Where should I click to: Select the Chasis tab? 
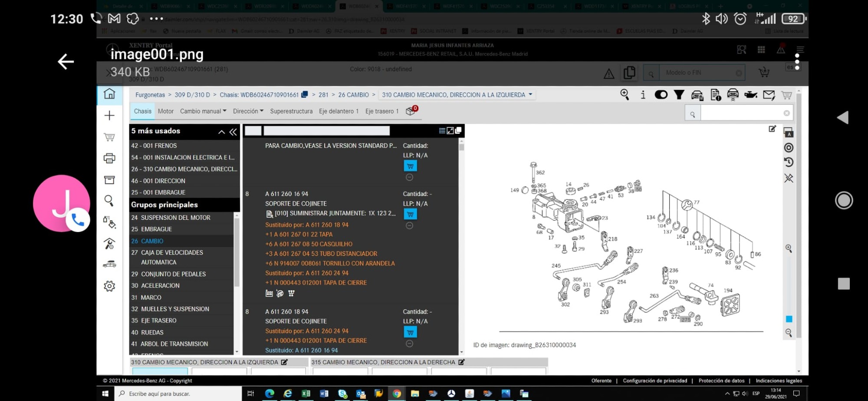coord(143,111)
